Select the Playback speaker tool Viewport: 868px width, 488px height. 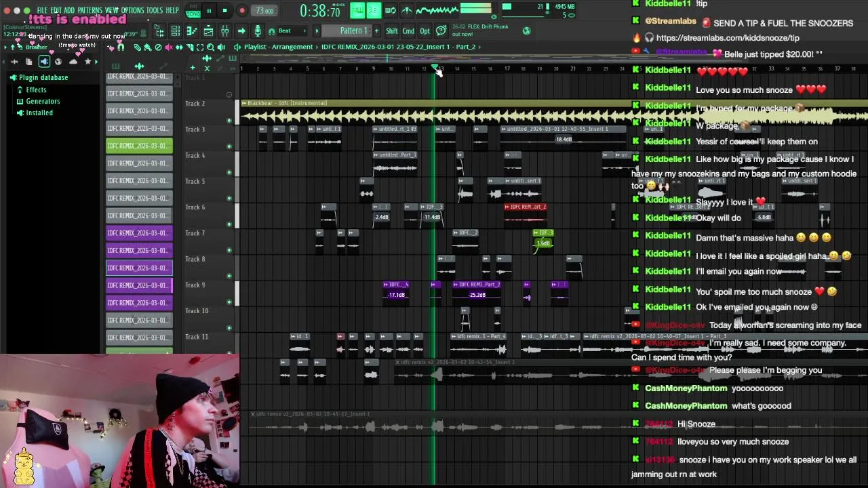pyautogui.click(x=221, y=47)
